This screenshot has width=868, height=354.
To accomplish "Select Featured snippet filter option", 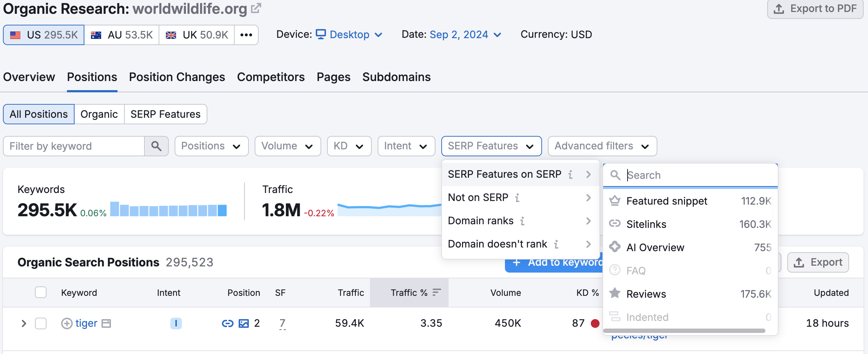I will [x=690, y=201].
